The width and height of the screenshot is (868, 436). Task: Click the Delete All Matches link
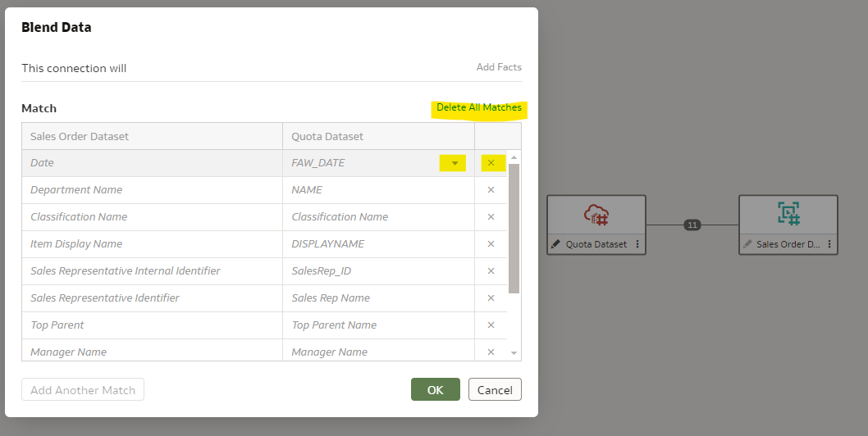click(x=479, y=107)
